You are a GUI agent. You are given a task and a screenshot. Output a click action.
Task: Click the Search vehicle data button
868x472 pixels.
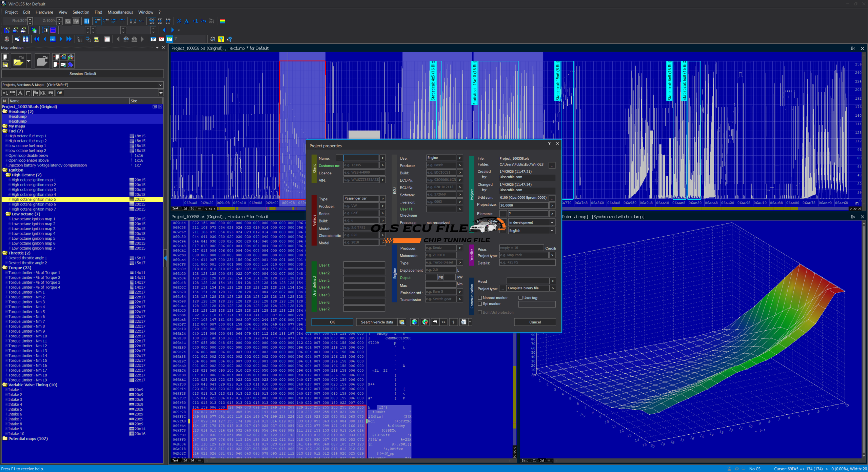(x=377, y=322)
